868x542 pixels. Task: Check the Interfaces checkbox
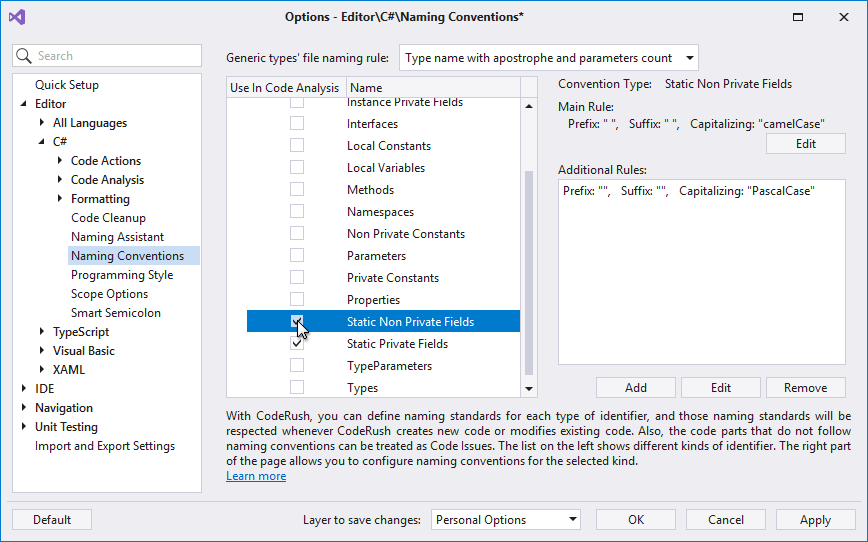[x=297, y=124]
